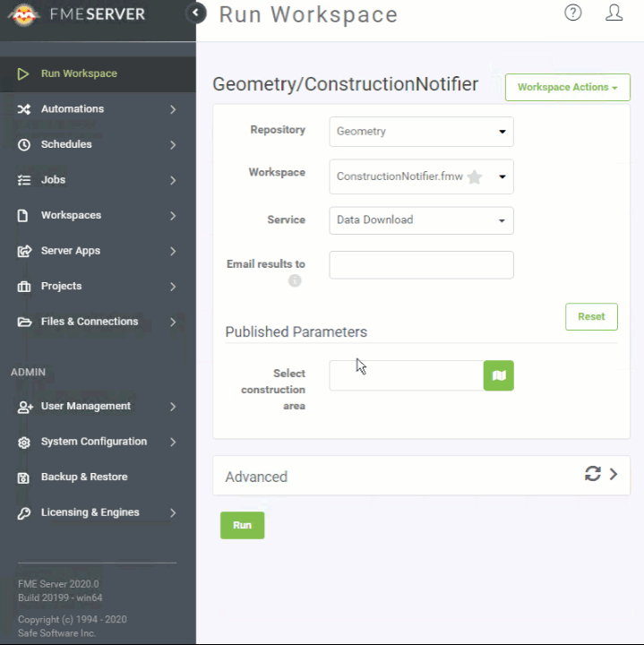This screenshot has height=645, width=644.
Task: Open the Projects menu item
Action: pos(98,286)
